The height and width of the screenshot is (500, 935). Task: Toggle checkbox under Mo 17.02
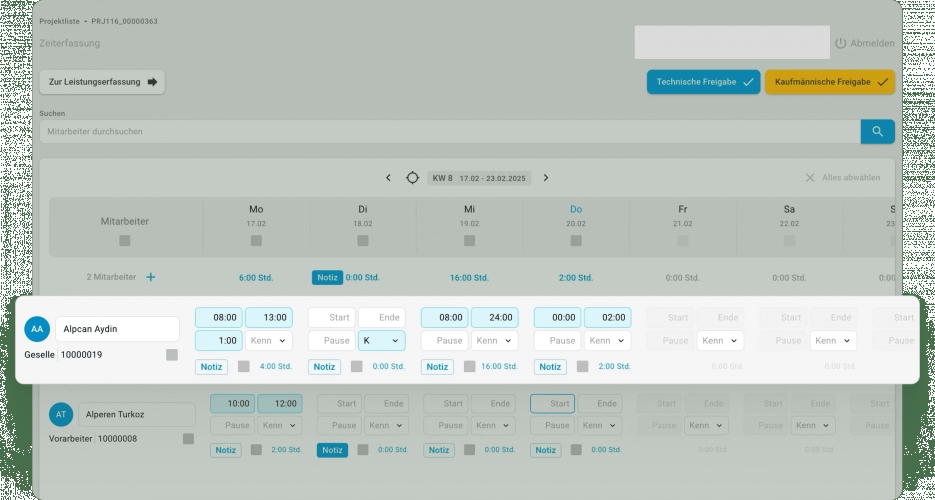(x=256, y=241)
